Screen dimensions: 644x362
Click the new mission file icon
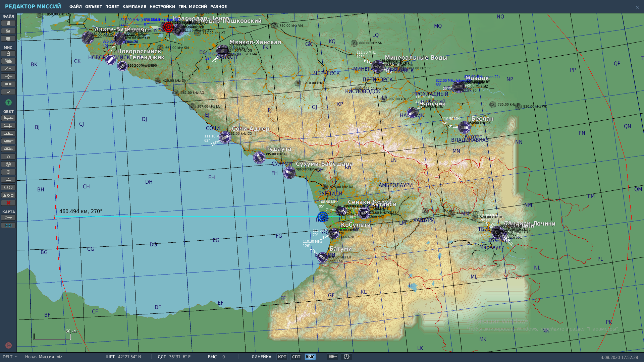point(8,23)
